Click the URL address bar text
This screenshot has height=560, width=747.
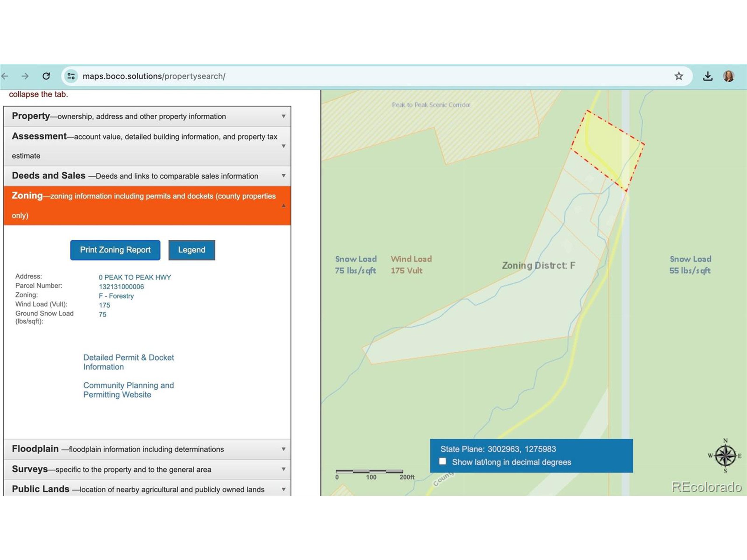(x=154, y=76)
